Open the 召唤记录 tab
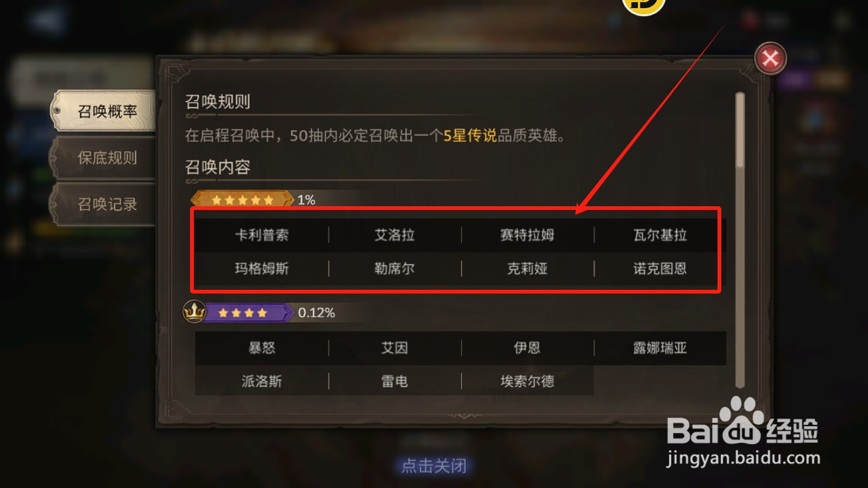This screenshot has height=488, width=868. click(103, 204)
